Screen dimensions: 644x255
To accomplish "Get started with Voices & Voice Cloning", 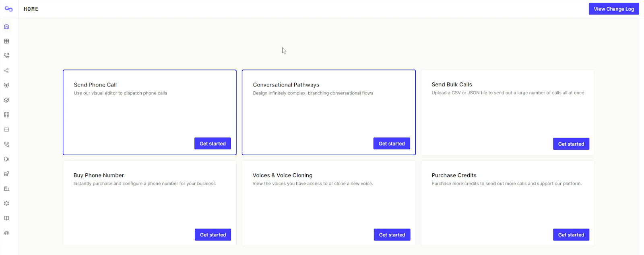I will [x=392, y=235].
